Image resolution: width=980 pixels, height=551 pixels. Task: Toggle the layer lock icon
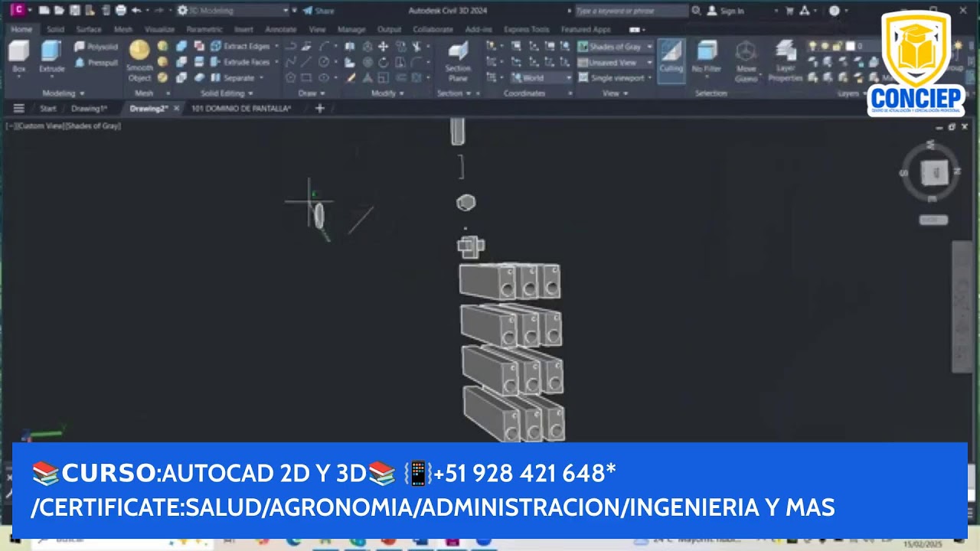coord(838,47)
